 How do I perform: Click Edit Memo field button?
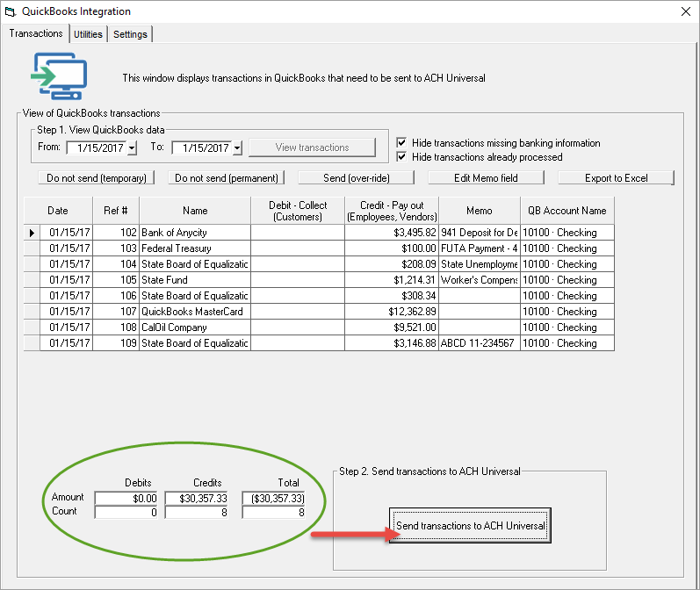(487, 178)
